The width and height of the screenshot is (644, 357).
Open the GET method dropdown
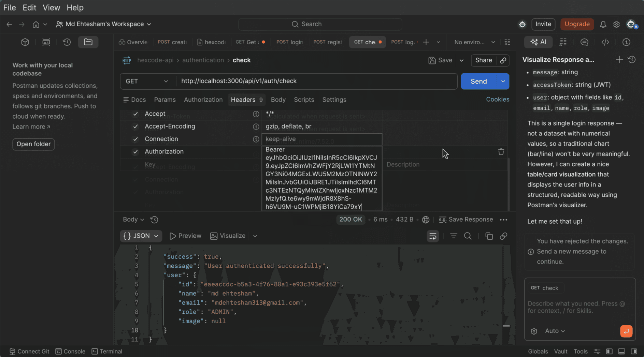pyautogui.click(x=148, y=81)
